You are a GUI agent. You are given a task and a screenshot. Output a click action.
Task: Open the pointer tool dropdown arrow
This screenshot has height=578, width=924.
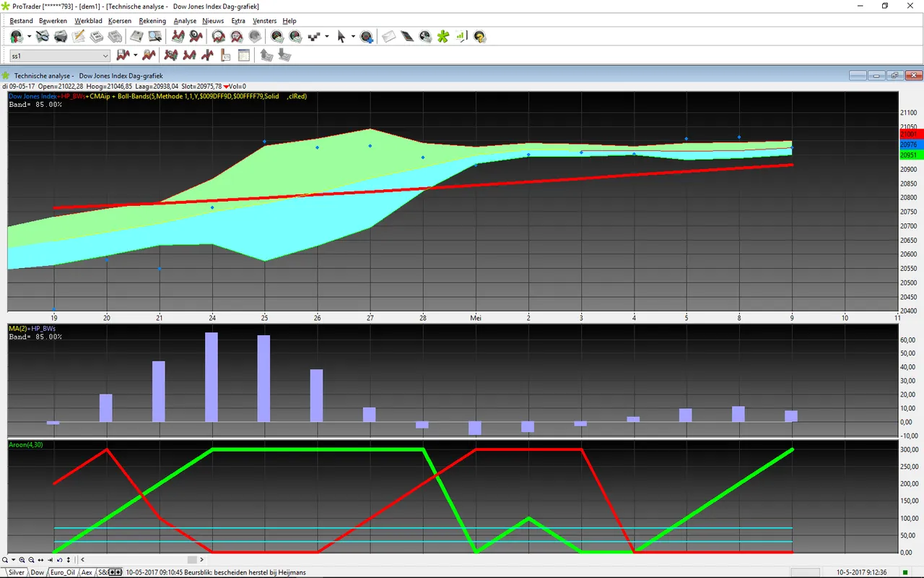[353, 36]
